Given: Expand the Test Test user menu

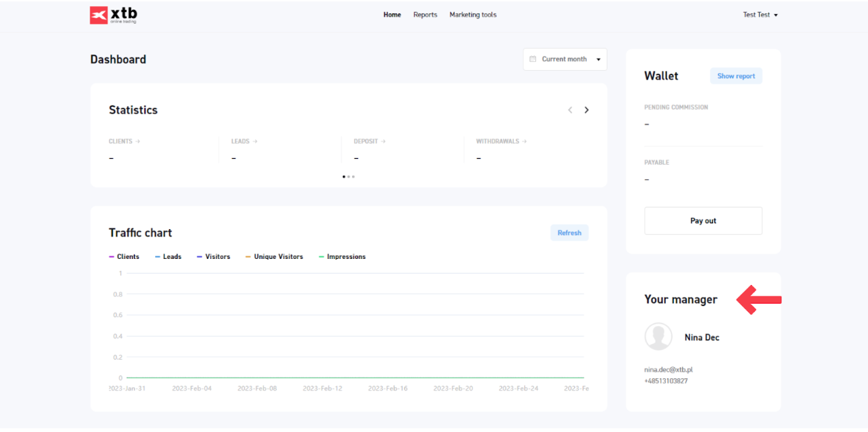Looking at the screenshot, I should 760,15.
